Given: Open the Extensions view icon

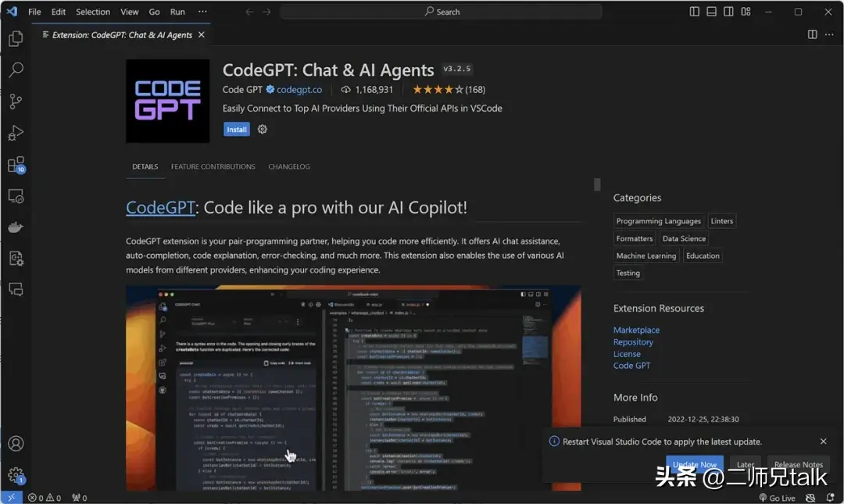Looking at the screenshot, I should click(16, 164).
